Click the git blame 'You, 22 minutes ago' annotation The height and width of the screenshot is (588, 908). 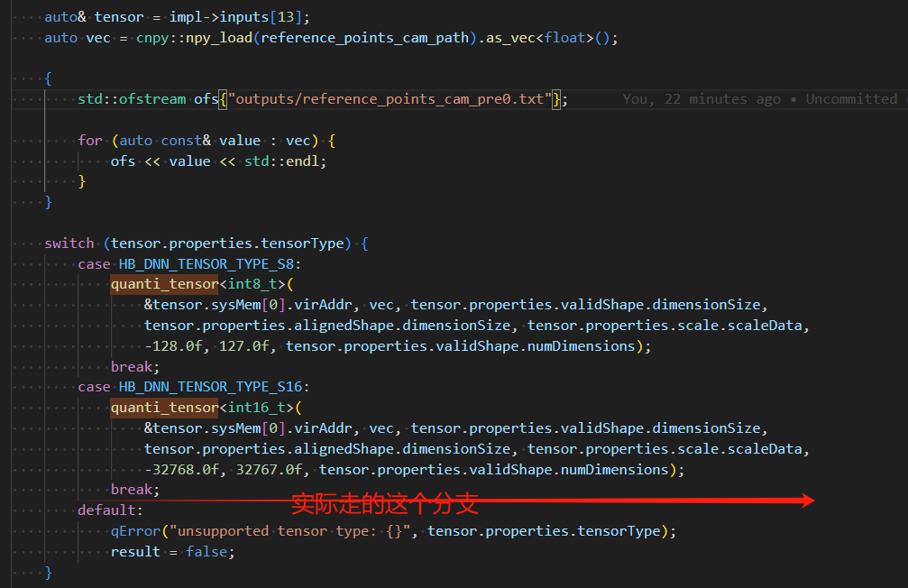(702, 99)
